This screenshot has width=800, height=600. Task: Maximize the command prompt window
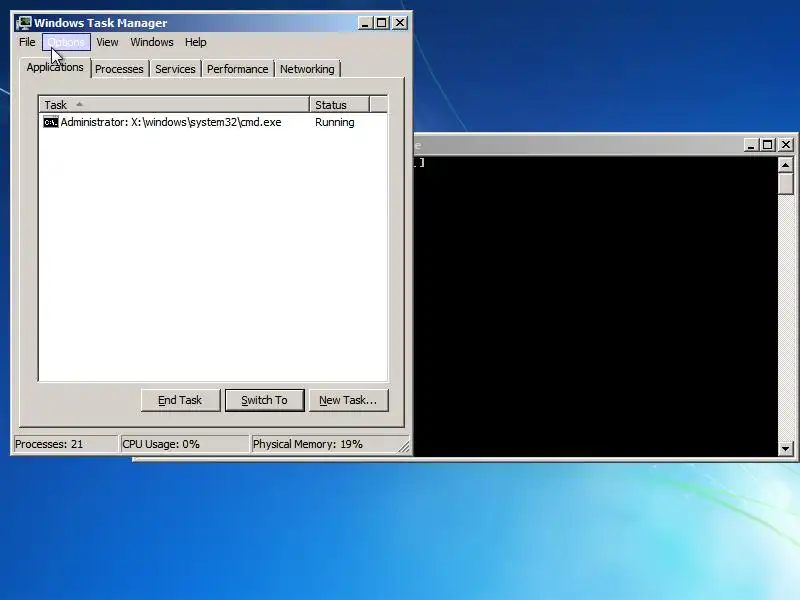767,145
